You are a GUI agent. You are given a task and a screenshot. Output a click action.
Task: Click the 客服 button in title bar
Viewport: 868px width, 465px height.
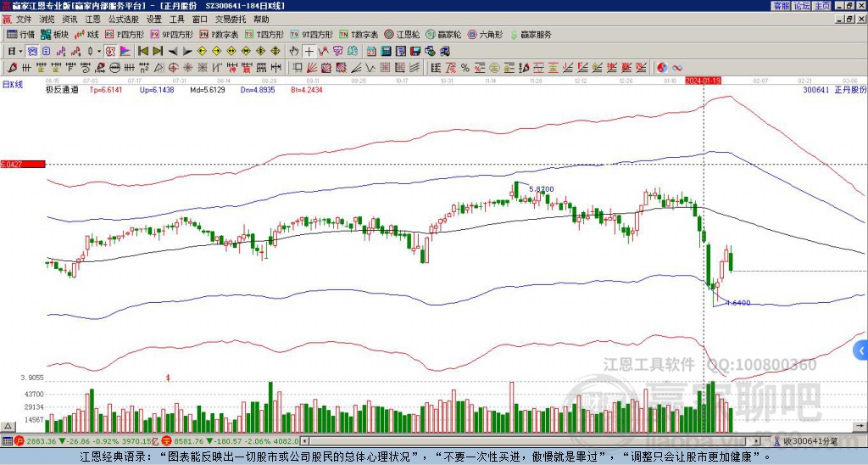(x=782, y=6)
